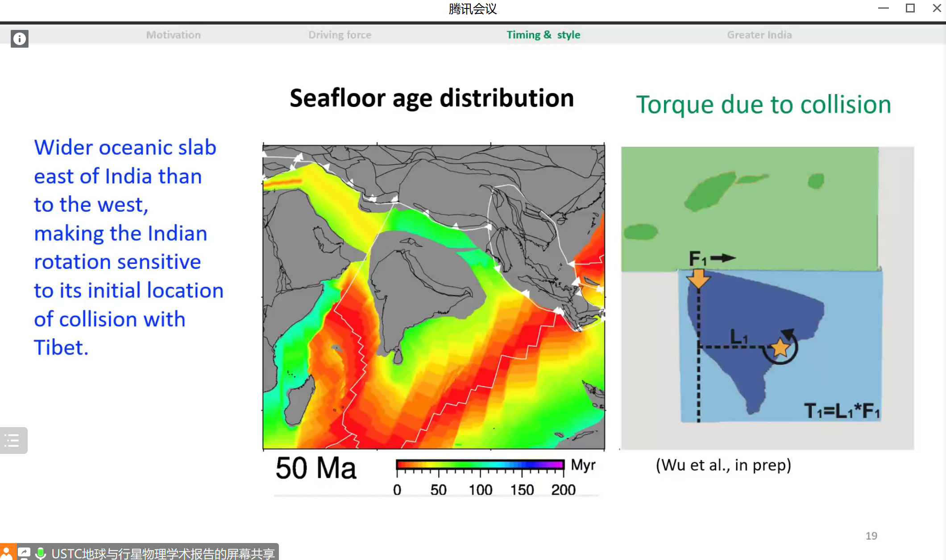
Task: Maximize the Tencent Meeting window
Action: coord(910,8)
